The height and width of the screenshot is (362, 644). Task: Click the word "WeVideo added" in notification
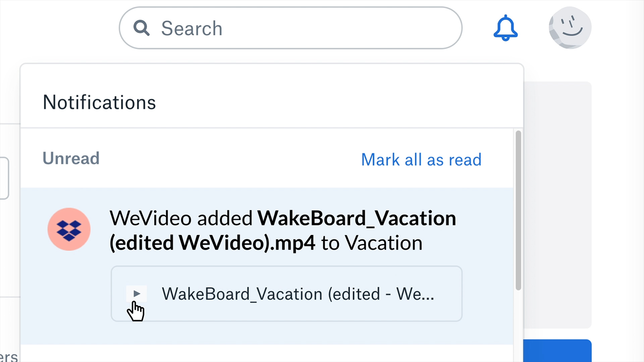point(181,218)
